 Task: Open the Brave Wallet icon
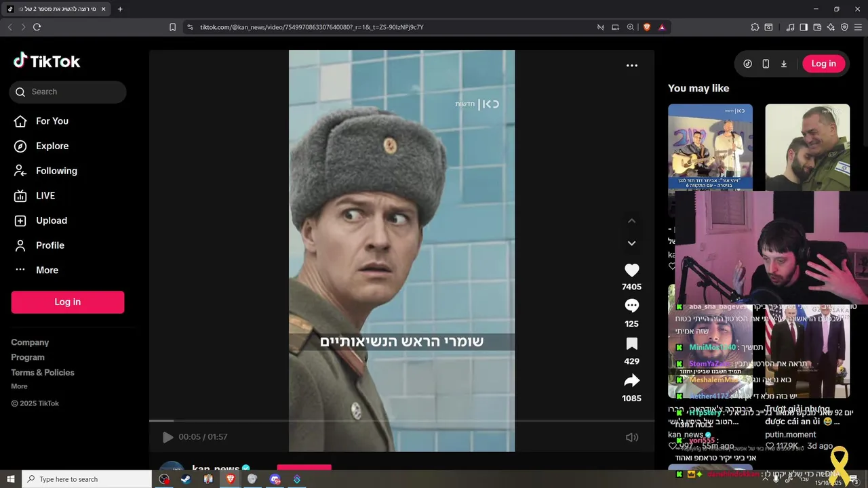pyautogui.click(x=817, y=27)
